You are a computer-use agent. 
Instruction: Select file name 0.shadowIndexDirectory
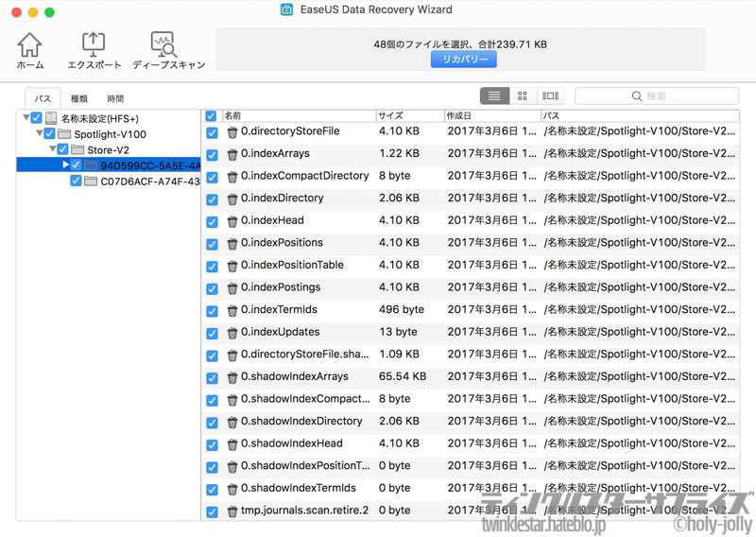[x=301, y=422]
